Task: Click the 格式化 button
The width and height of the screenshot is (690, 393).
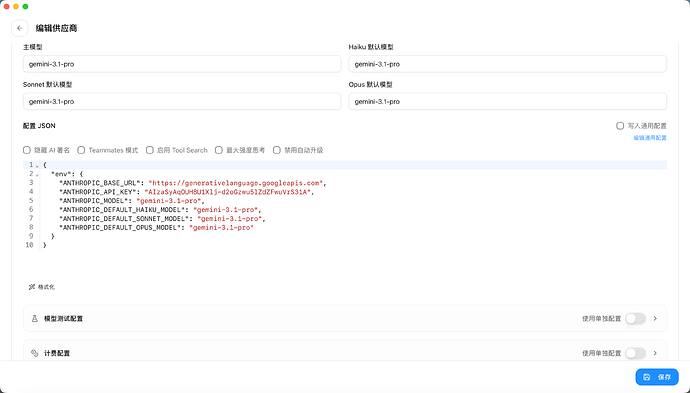Action: (42, 287)
